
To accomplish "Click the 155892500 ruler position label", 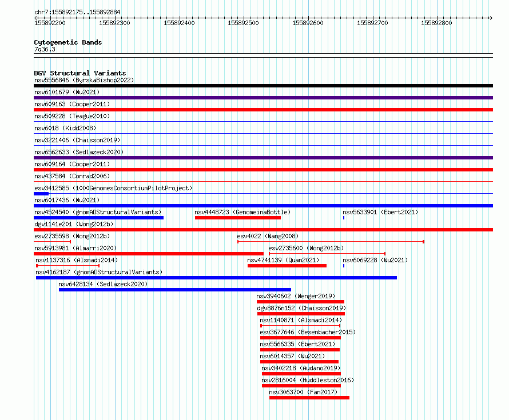I will pos(243,23).
